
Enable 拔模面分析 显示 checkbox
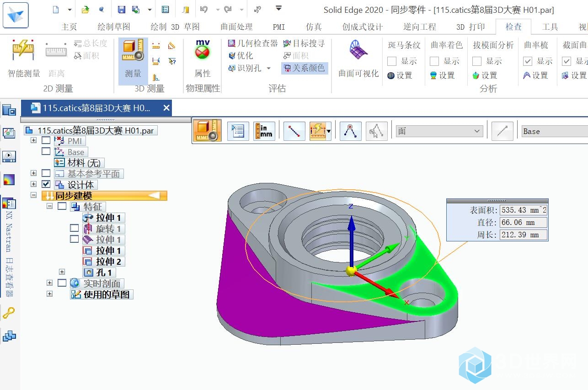477,61
